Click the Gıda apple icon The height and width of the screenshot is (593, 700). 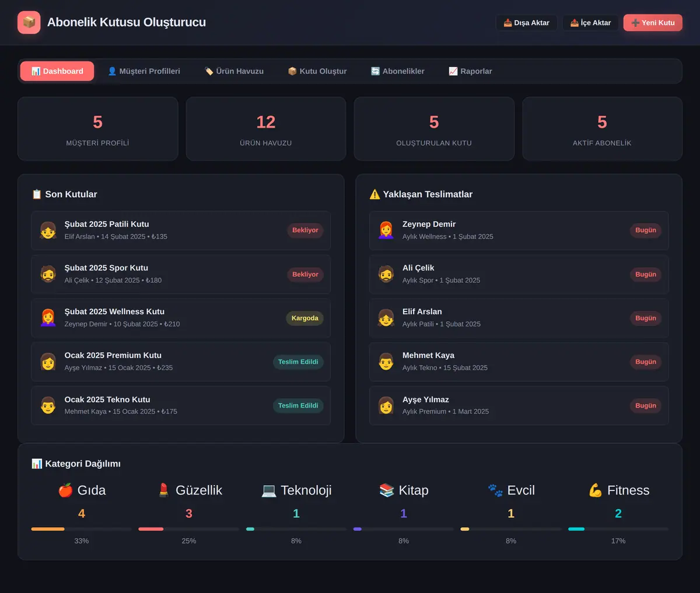[x=65, y=490]
